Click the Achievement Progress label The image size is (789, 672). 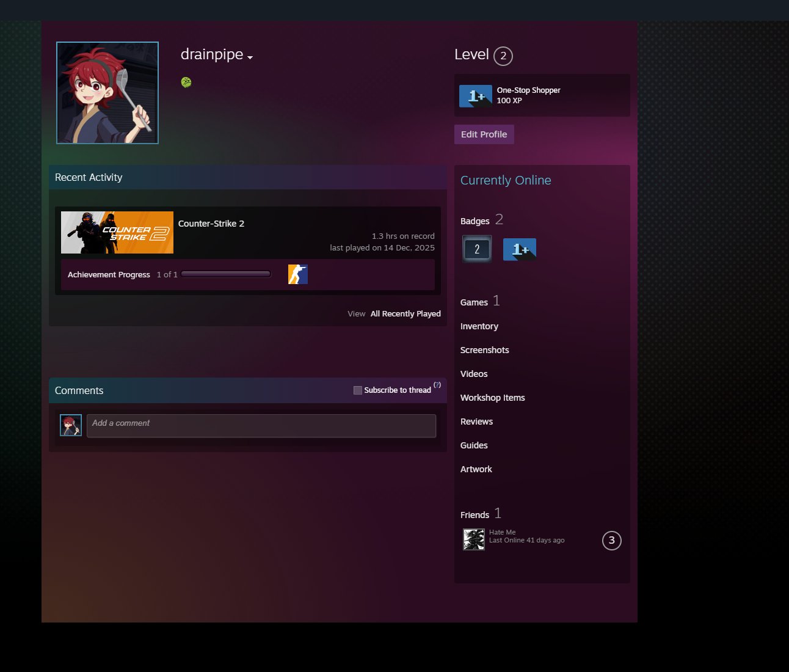(109, 275)
